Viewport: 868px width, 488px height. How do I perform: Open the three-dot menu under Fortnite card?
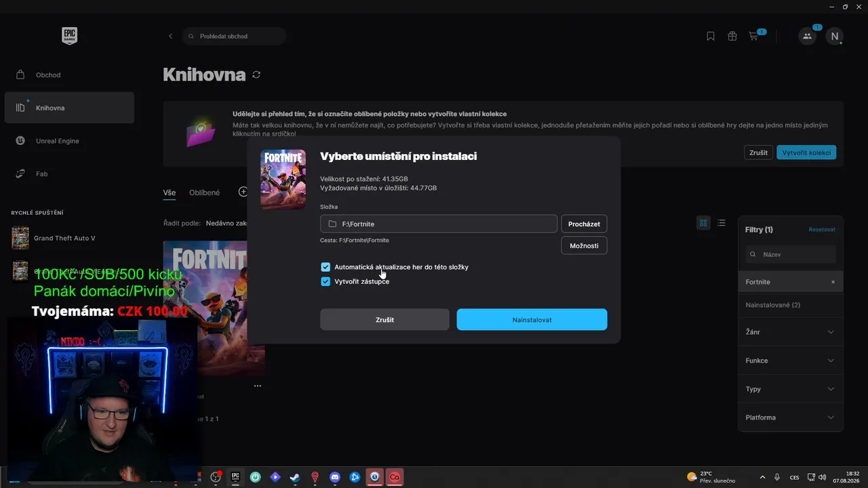coord(258,386)
